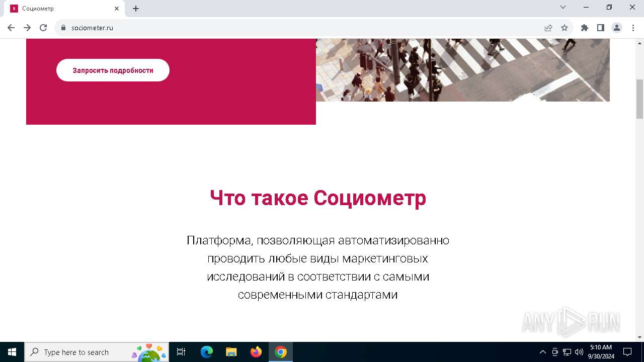
Task: Launch Microsoft Edge from taskbar
Action: [x=207, y=352]
